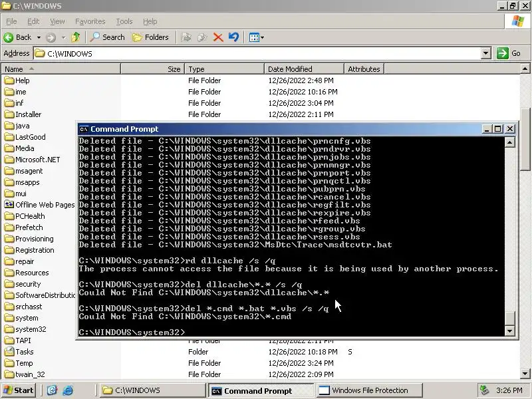Click the Back button in Explorer toolbar

point(18,37)
